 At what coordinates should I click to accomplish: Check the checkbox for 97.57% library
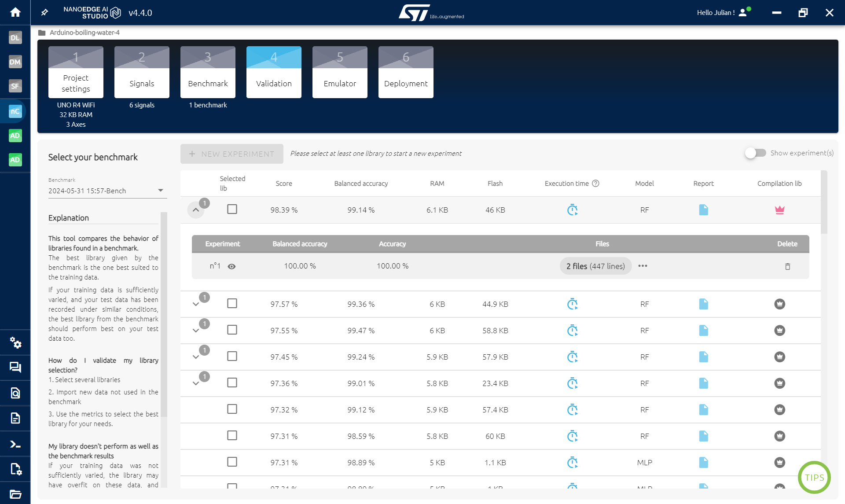click(231, 303)
